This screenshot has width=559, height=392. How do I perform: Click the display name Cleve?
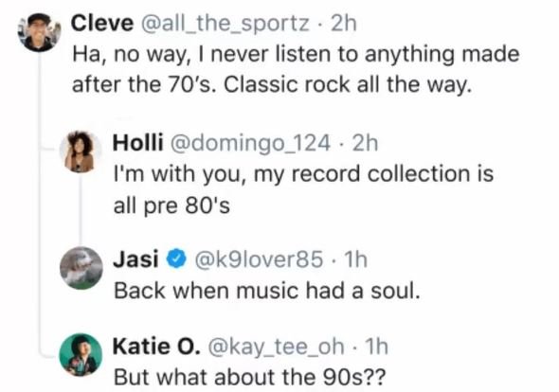(x=102, y=23)
